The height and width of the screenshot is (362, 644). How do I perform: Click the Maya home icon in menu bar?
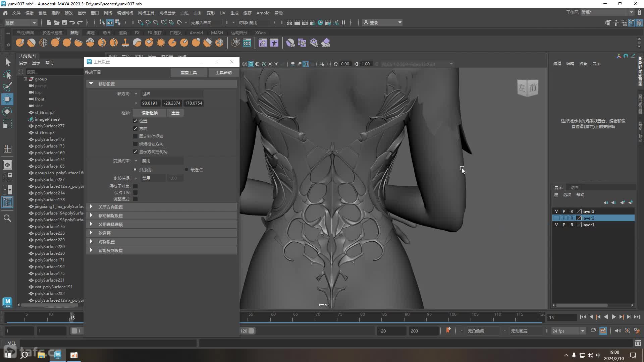point(5,13)
